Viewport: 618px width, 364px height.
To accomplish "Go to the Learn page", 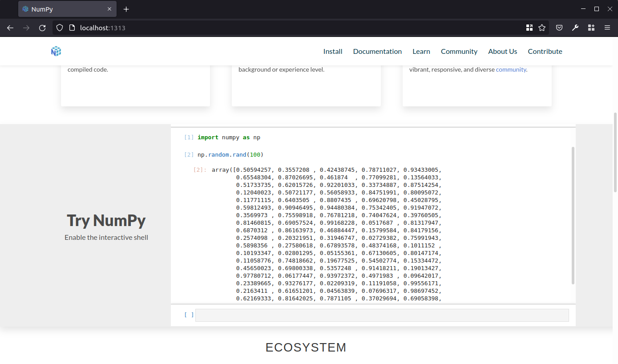I will coord(421,51).
